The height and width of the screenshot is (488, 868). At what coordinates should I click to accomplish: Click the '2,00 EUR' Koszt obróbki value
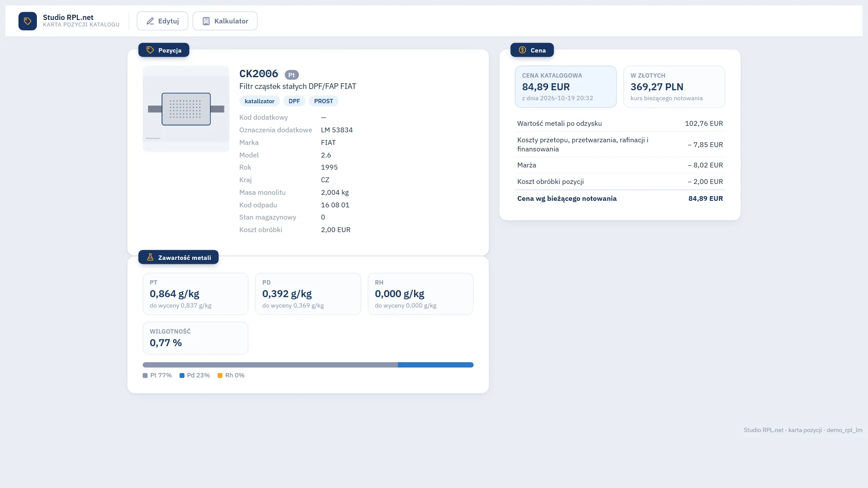point(335,230)
